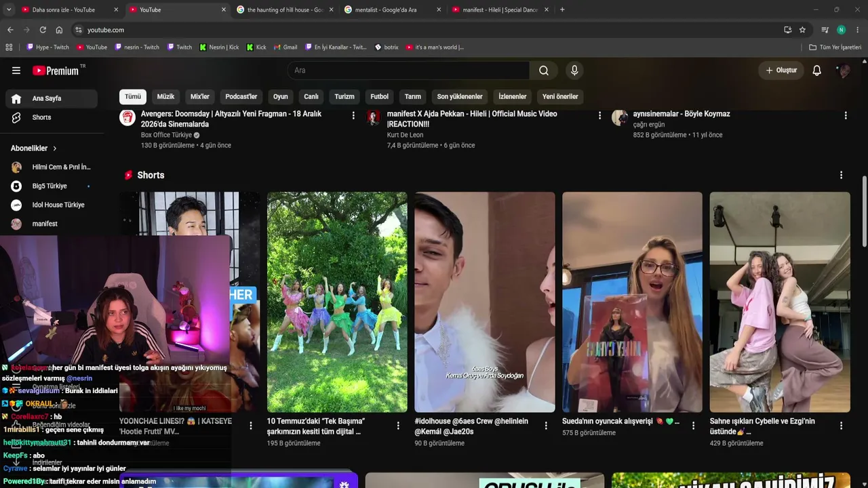Open the Shorts section options menu
The image size is (868, 488).
842,175
